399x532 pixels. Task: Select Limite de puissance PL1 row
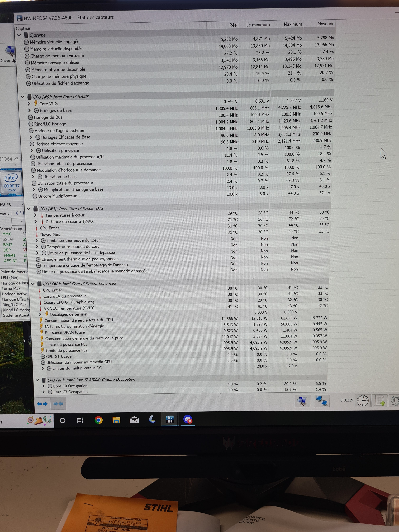point(66,344)
